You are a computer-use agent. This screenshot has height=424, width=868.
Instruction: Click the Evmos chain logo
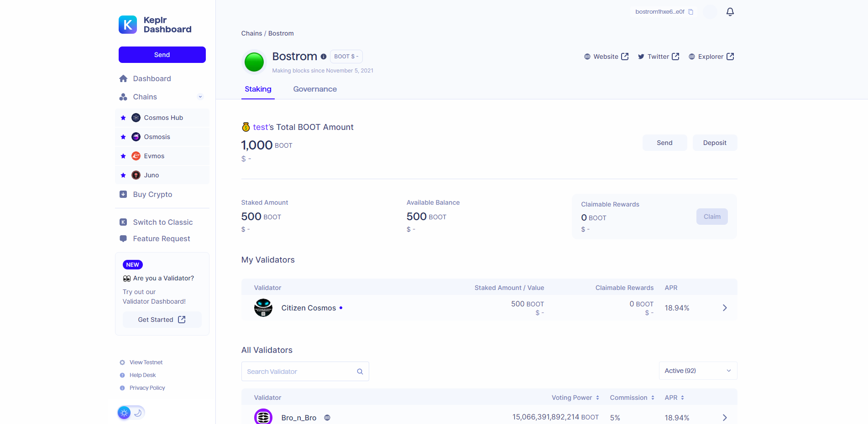coord(136,156)
